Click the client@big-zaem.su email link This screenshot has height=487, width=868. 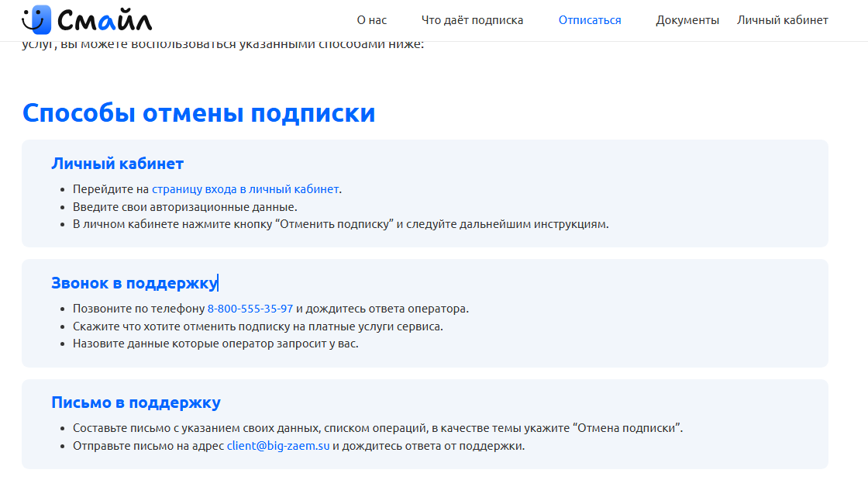coord(278,446)
